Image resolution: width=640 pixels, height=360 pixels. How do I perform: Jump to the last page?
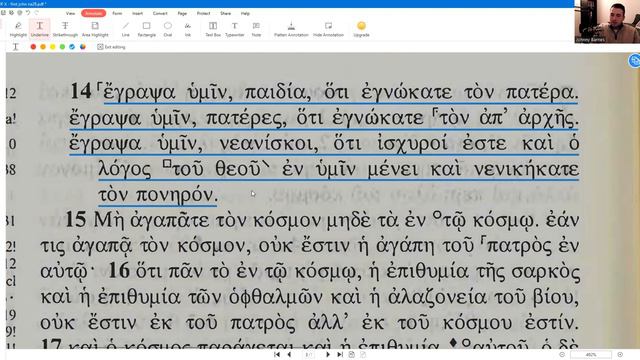click(340, 355)
